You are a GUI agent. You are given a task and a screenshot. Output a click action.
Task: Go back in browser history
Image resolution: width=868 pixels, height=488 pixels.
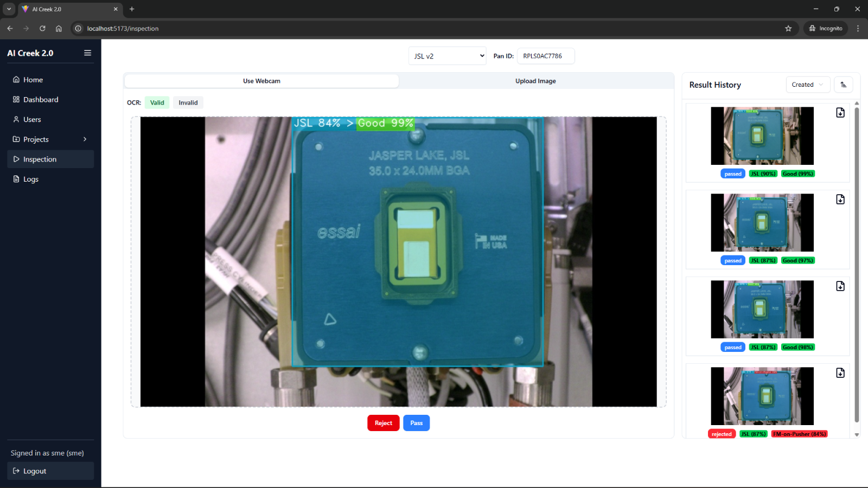click(10, 28)
